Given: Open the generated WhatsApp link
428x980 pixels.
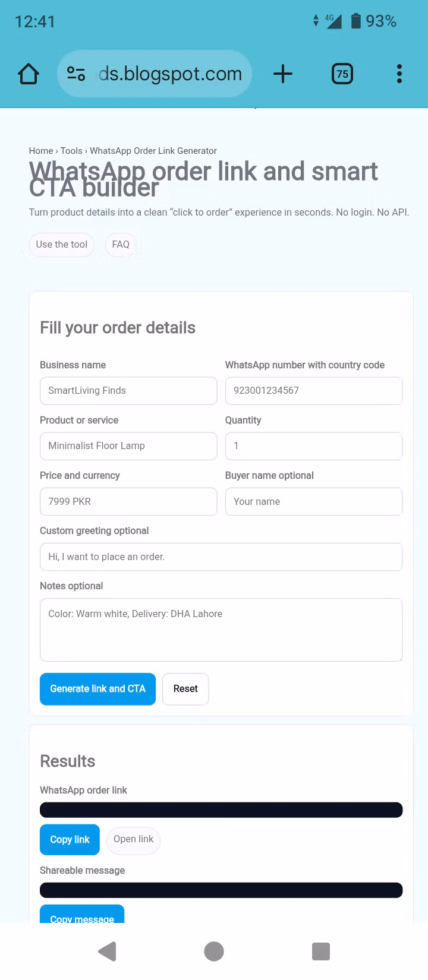Looking at the screenshot, I should tap(133, 839).
